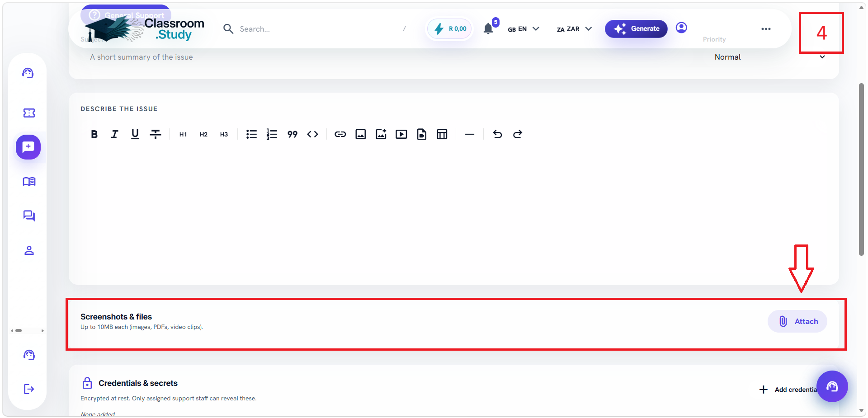
Task: Toggle strikethrough formatting
Action: [155, 134]
